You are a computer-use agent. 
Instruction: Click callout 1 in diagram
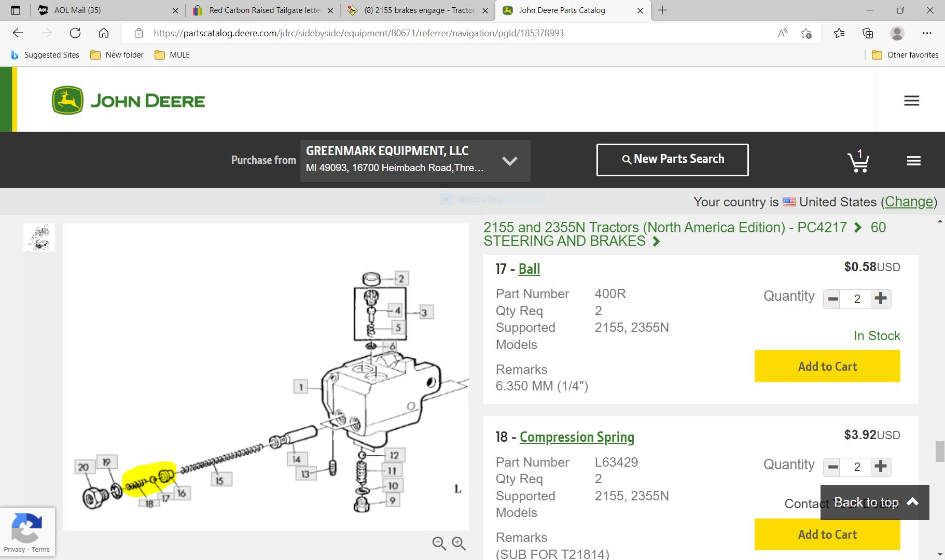click(301, 387)
